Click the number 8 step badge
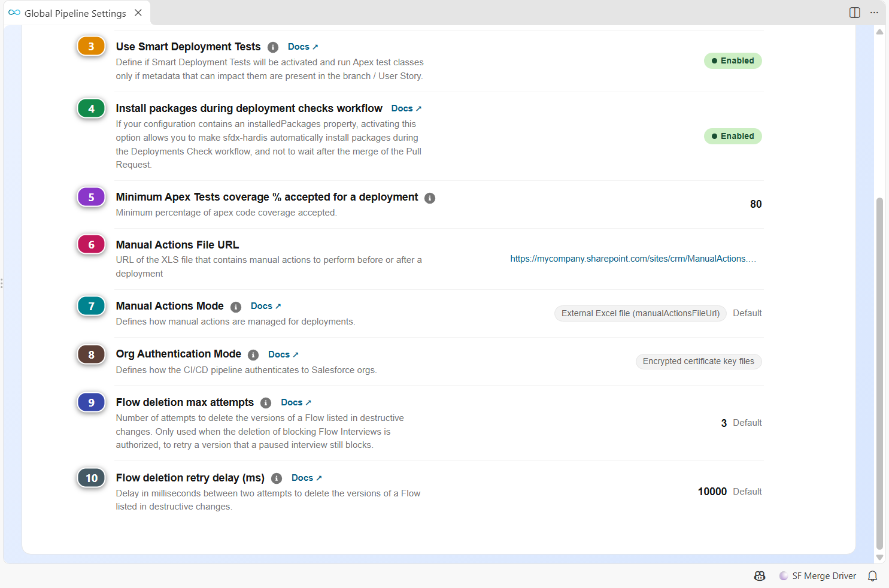The width and height of the screenshot is (889, 588). point(91,354)
